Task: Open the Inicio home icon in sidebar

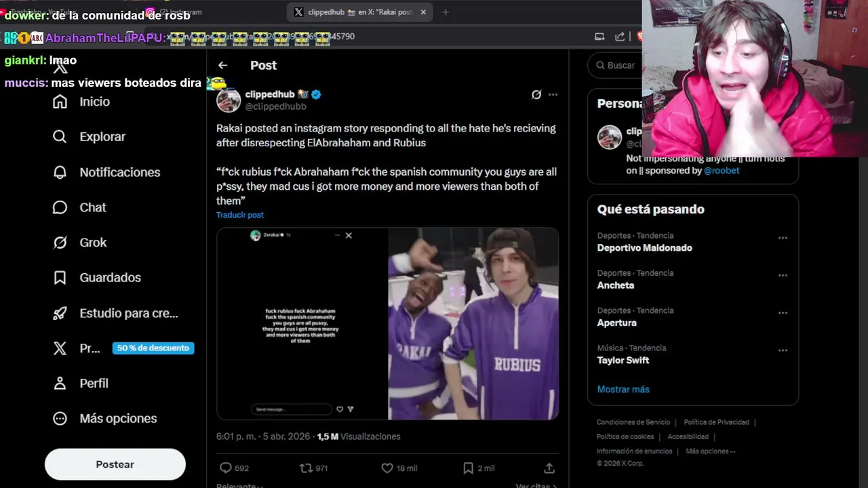Action: [x=60, y=102]
